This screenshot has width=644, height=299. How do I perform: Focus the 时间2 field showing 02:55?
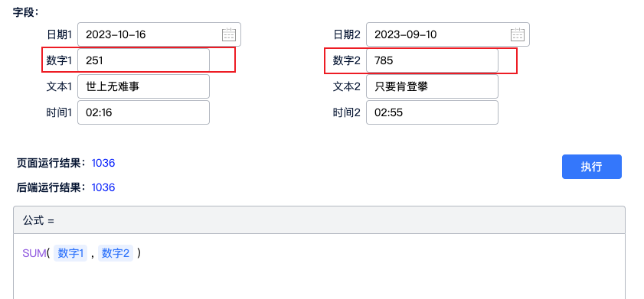(x=432, y=112)
